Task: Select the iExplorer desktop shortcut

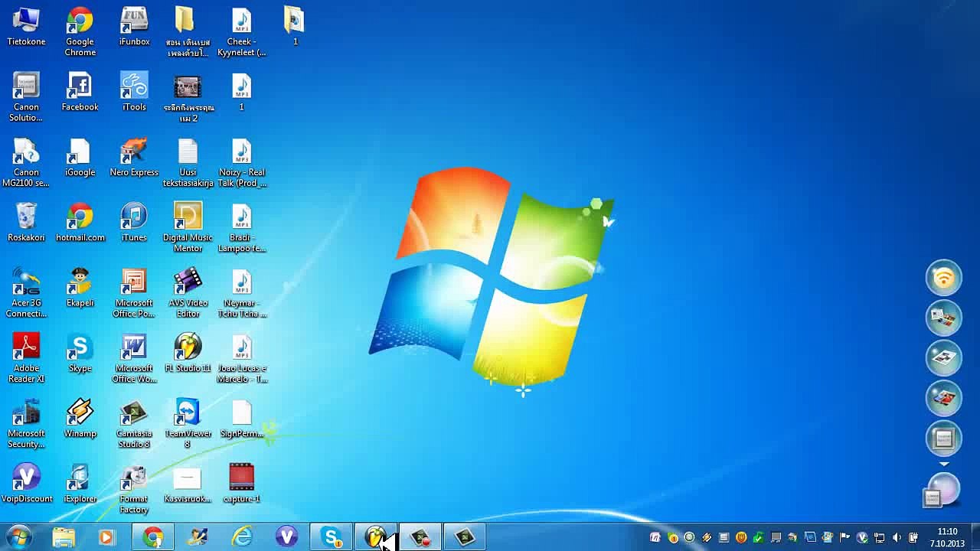Action: click(80, 483)
